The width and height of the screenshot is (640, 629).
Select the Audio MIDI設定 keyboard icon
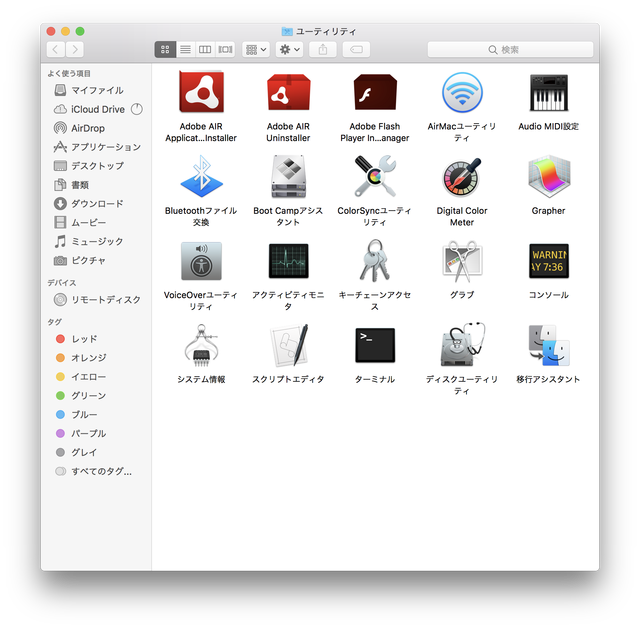(549, 93)
